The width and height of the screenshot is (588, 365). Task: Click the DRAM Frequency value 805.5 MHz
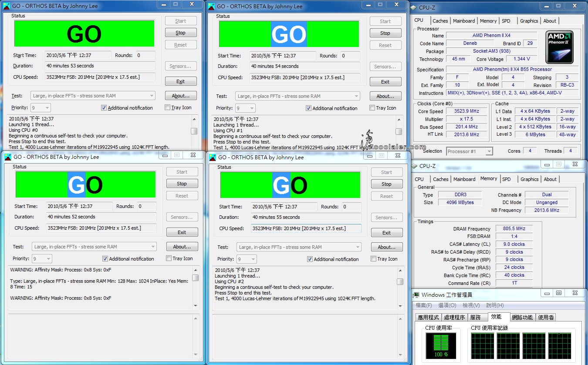click(x=514, y=228)
